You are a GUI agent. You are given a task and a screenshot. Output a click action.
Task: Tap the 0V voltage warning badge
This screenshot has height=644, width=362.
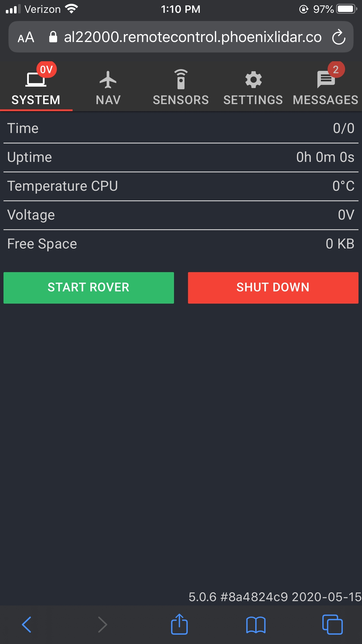click(46, 69)
